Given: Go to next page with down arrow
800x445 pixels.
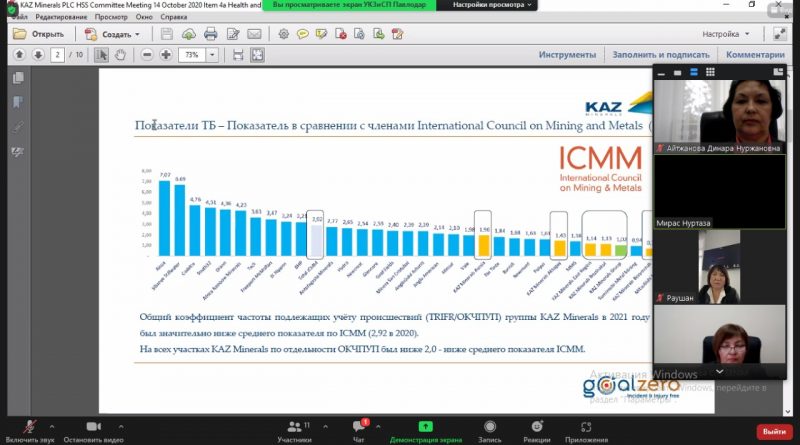Looking at the screenshot, I should tap(38, 55).
